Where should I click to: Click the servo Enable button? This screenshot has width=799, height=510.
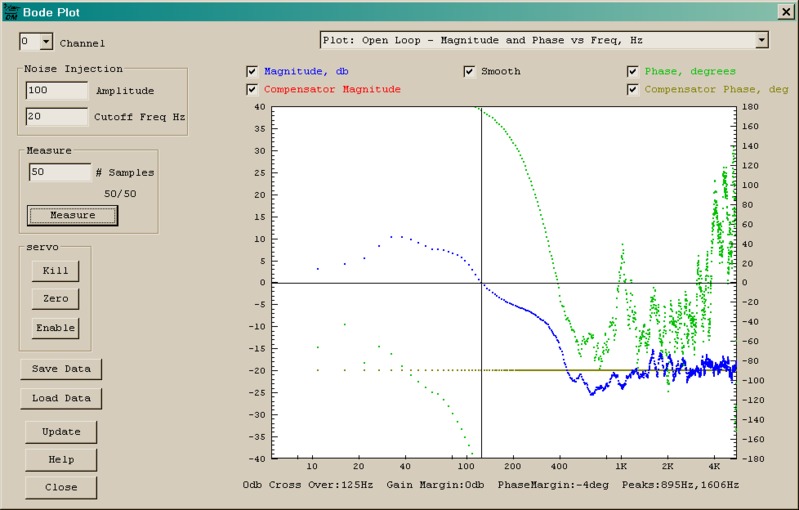pos(55,327)
